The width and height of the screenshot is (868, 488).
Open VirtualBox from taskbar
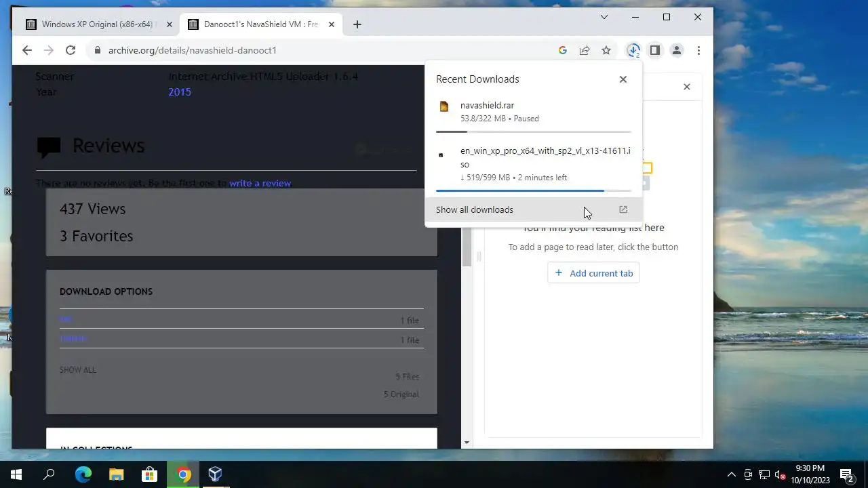216,474
